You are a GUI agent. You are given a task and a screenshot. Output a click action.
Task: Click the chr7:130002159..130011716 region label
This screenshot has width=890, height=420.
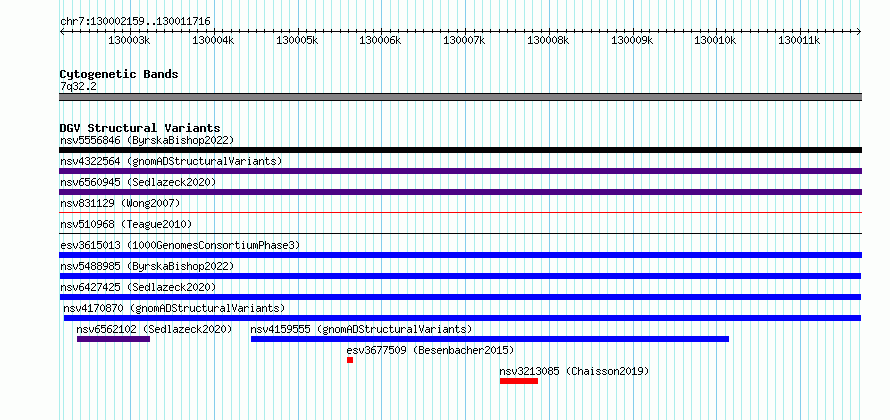[135, 21]
